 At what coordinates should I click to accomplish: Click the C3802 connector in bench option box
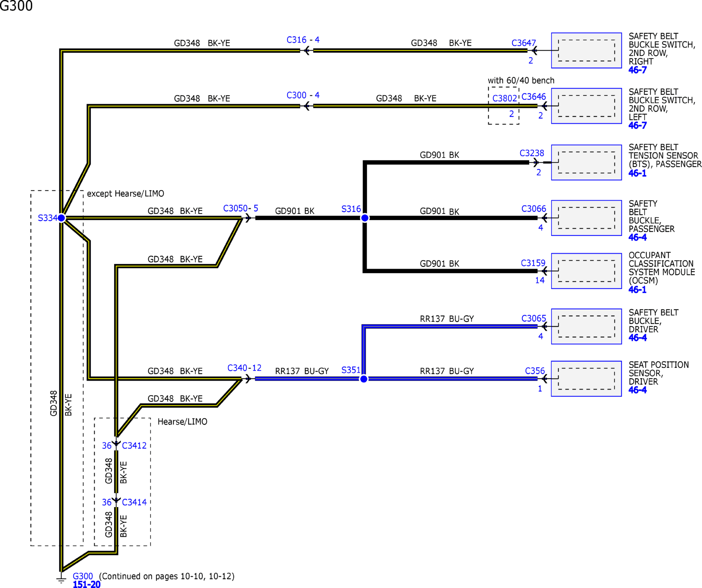(505, 98)
